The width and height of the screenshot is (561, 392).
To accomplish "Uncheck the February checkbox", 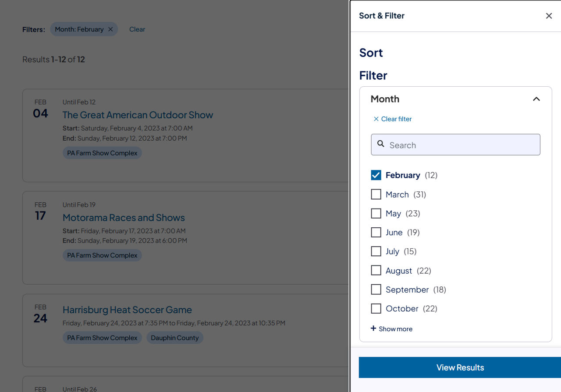I will pos(376,175).
